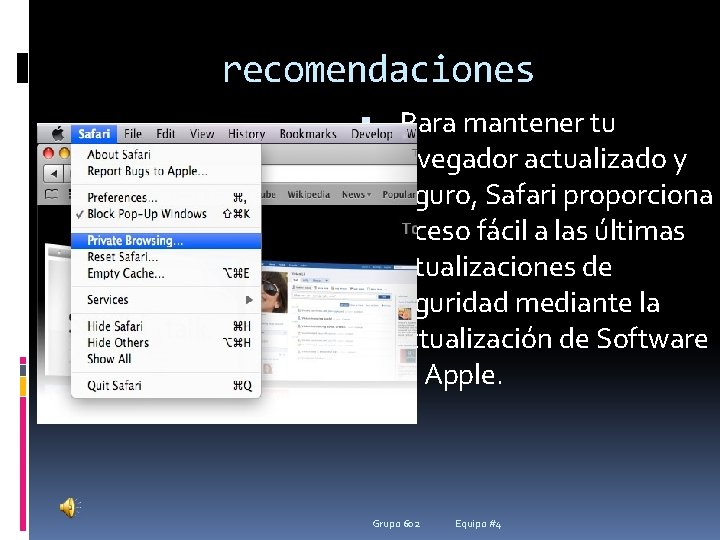This screenshot has width=720, height=540.
Task: Choose Quit Safari menu item
Action: 166,385
